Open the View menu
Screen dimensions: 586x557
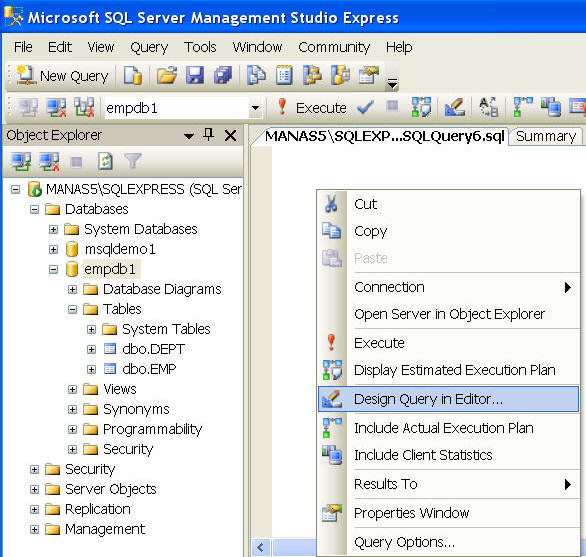point(101,47)
